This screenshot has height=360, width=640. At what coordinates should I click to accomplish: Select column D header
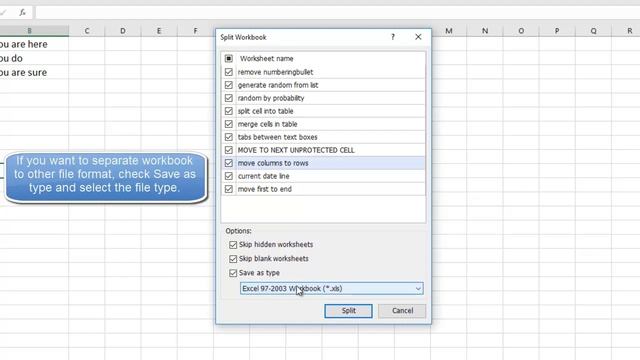pos(123,31)
